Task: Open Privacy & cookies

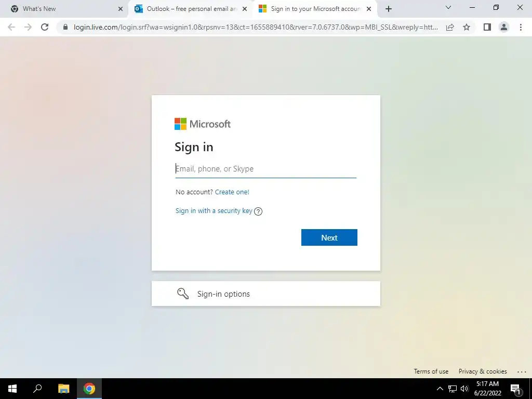Action: point(483,371)
